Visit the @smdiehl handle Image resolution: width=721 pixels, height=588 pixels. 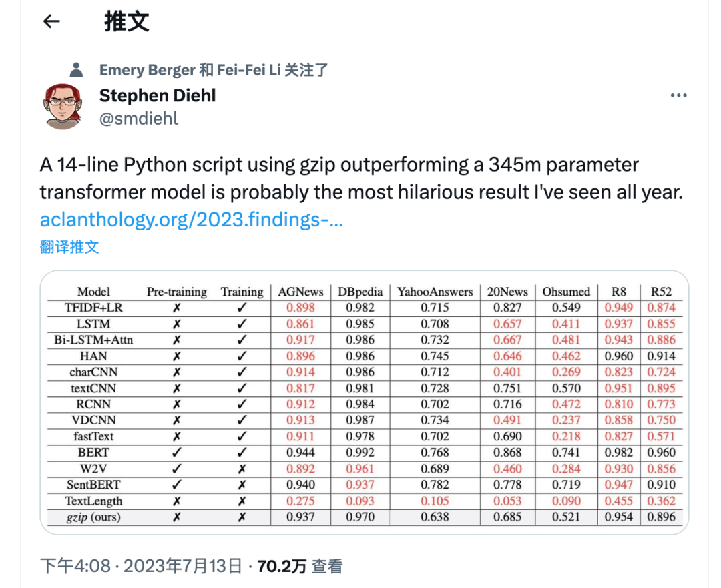click(139, 119)
